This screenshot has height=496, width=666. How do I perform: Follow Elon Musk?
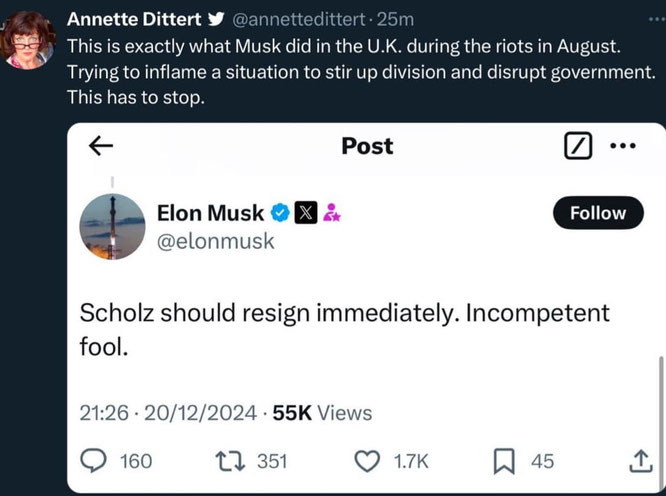(x=598, y=213)
